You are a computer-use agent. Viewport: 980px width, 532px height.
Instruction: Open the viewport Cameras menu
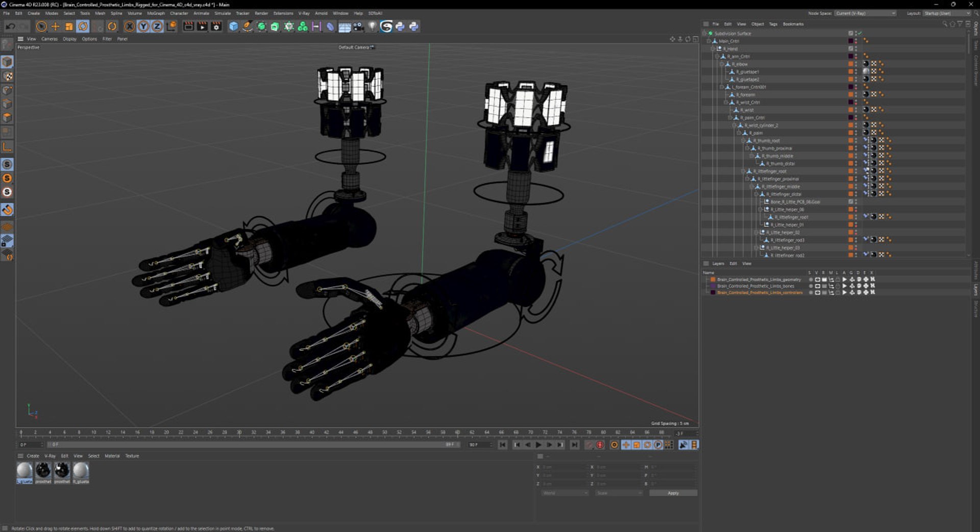pyautogui.click(x=50, y=39)
